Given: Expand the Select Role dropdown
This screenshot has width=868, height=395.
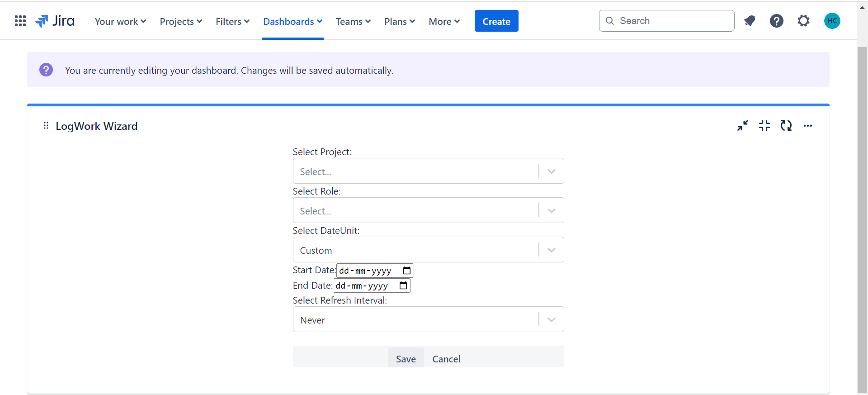Looking at the screenshot, I should pos(551,210).
